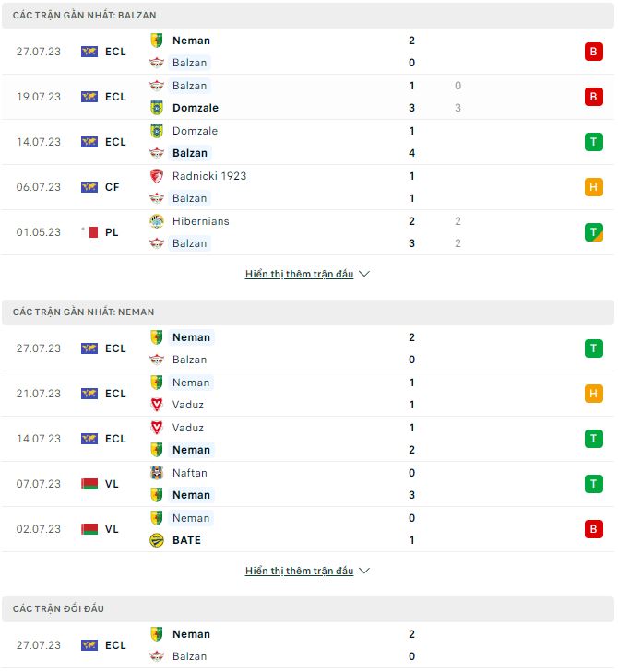Screen dimensions: 618x672
Task: Open the Domzale team link on 19.07.23
Action: coord(195,108)
